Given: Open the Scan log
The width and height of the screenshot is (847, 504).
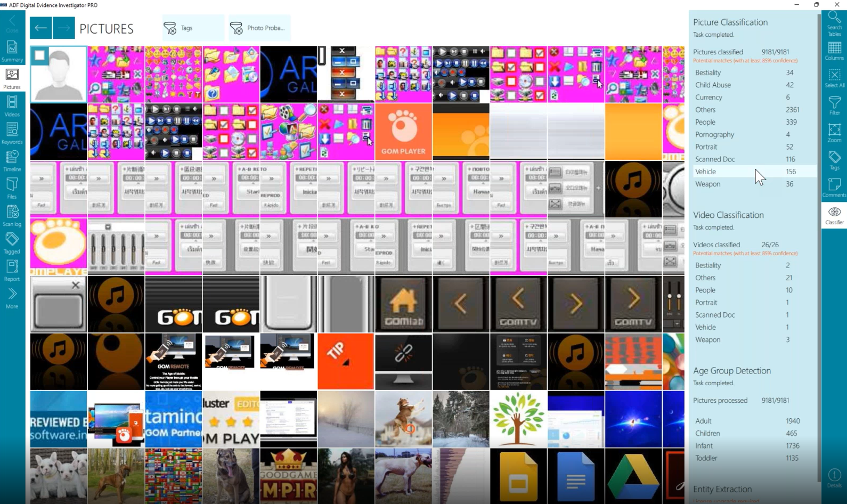Looking at the screenshot, I should point(12,215).
